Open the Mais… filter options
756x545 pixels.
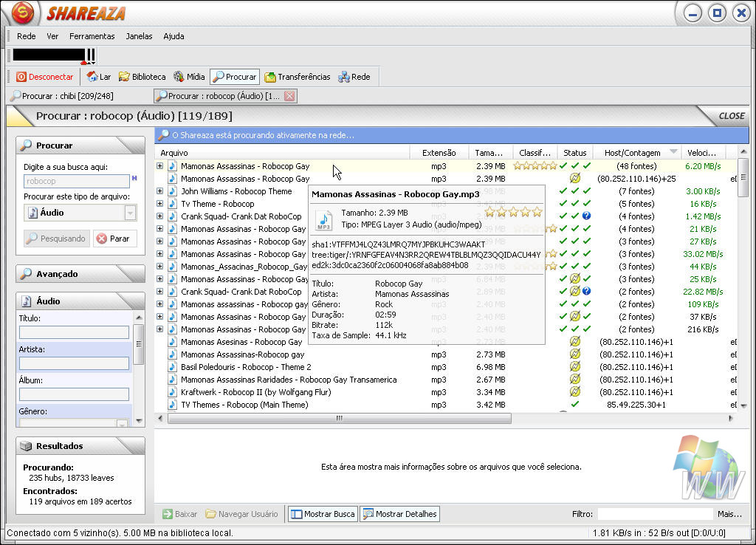tap(729, 514)
